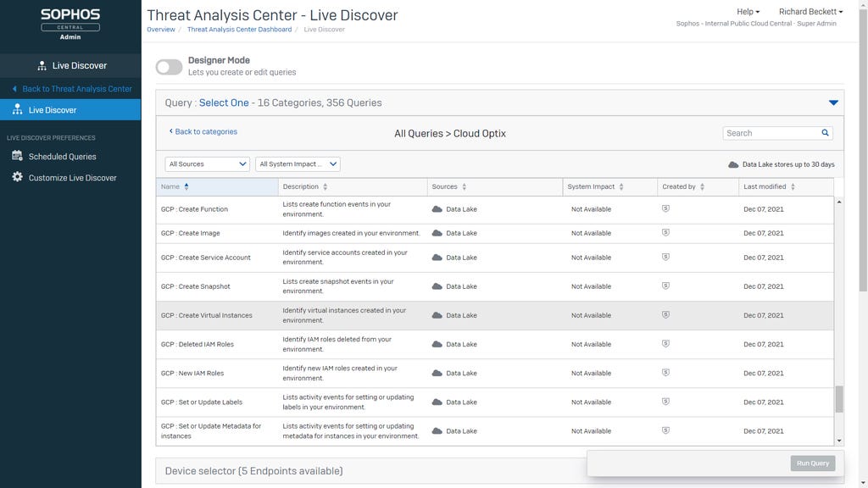This screenshot has width=868, height=488.
Task: Click the System Impact sort icon
Action: click(x=621, y=186)
